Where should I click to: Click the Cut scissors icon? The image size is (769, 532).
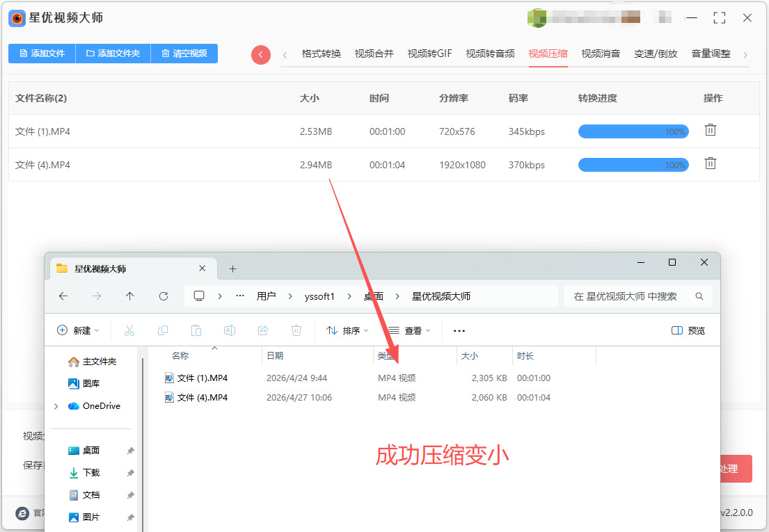tap(129, 330)
